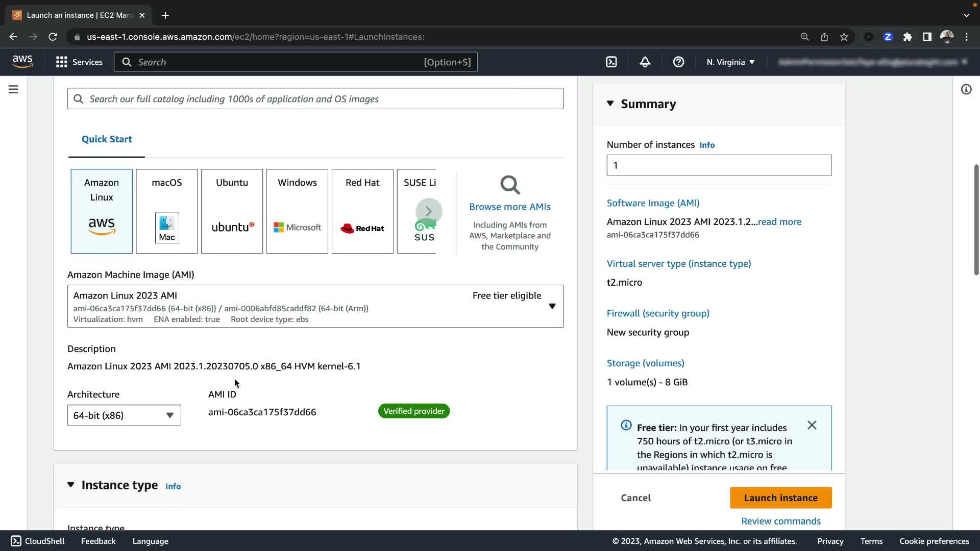Select the Ubuntu quick start tile
Image resolution: width=980 pixels, height=551 pixels.
(232, 211)
